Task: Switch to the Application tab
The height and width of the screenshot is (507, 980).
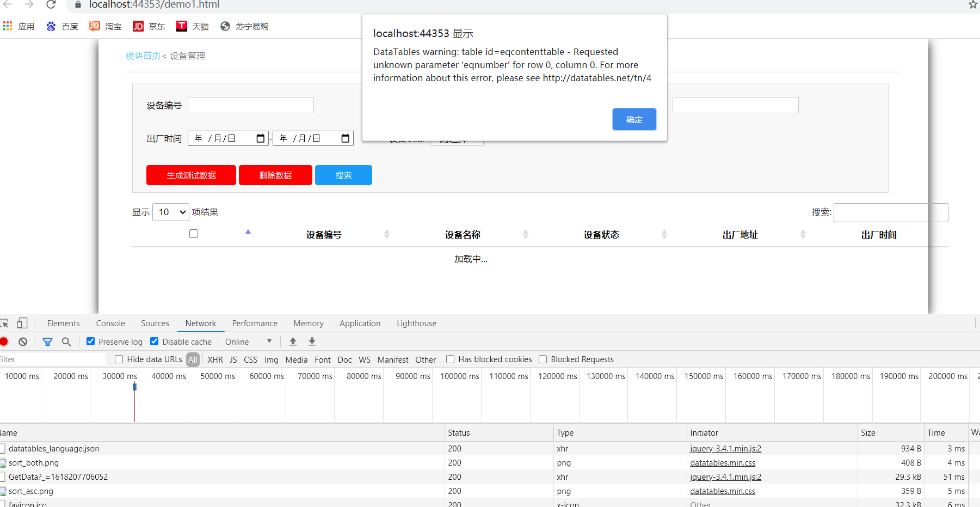Action: point(360,323)
